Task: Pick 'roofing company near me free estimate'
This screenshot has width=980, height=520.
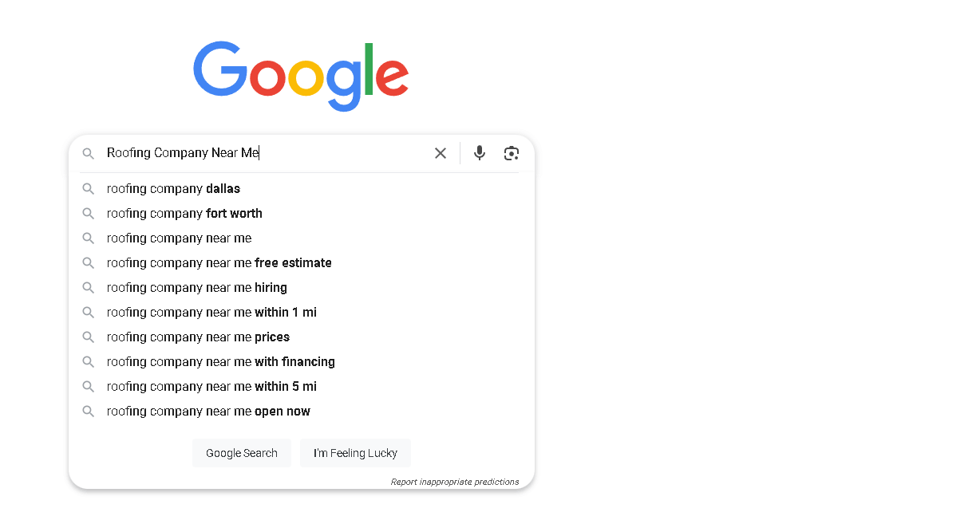Action: point(302,263)
